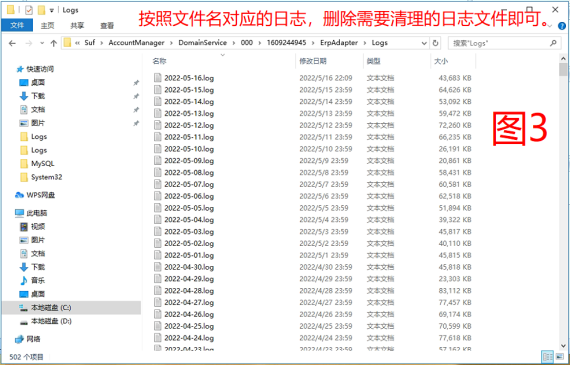
Task: Expand address bar history dropdown
Action: pyautogui.click(x=424, y=43)
